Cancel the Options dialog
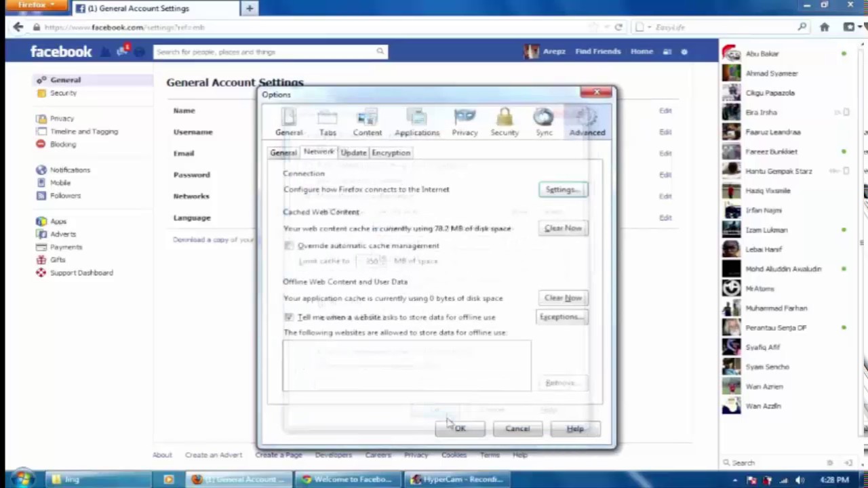This screenshot has height=488, width=868. pos(517,428)
